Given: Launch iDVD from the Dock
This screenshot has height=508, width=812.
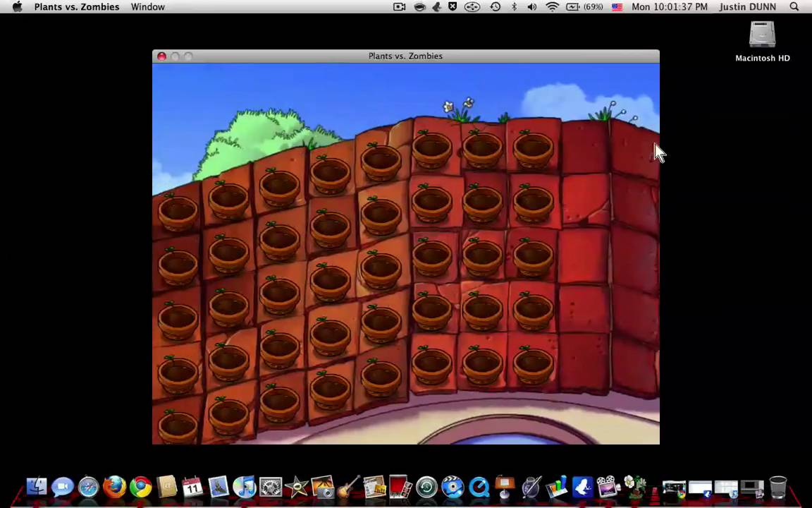Looking at the screenshot, I should click(x=453, y=488).
